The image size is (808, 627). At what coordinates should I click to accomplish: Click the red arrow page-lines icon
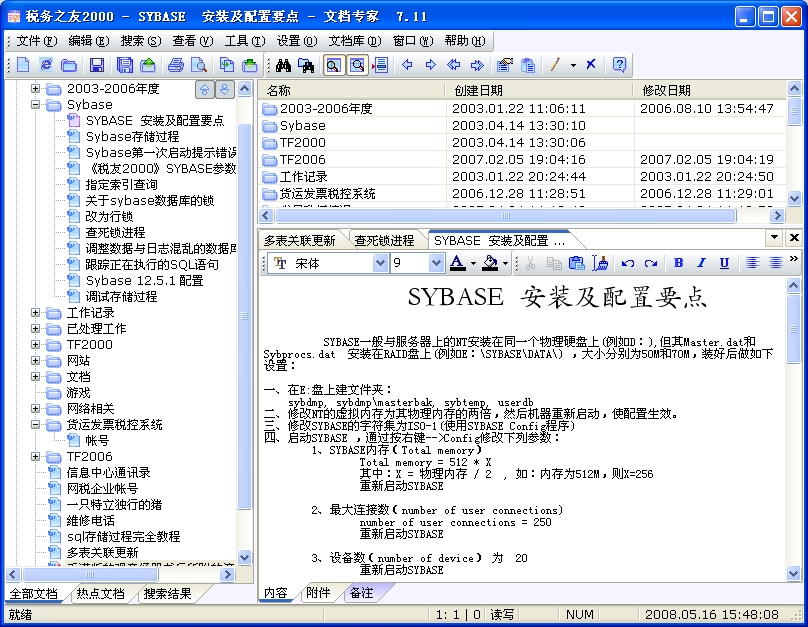381,65
